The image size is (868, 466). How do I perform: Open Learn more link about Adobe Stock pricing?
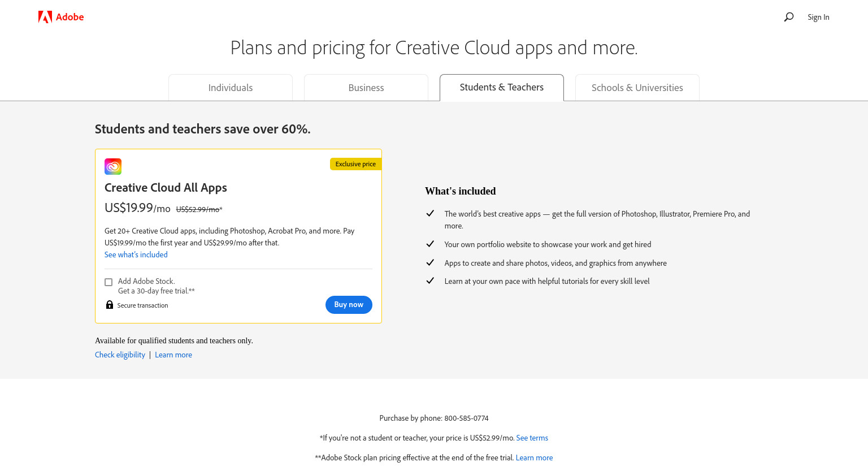pyautogui.click(x=534, y=458)
